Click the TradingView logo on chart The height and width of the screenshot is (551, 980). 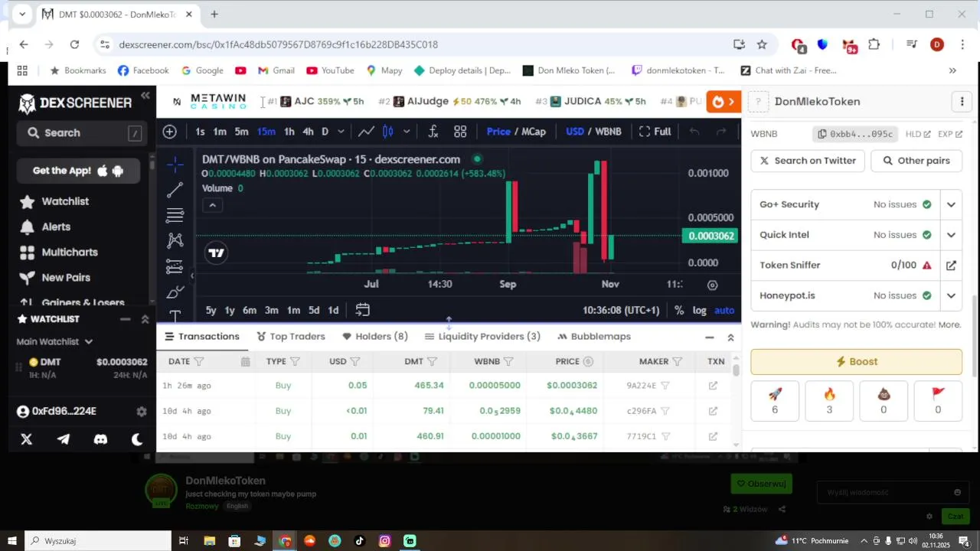[x=217, y=253]
